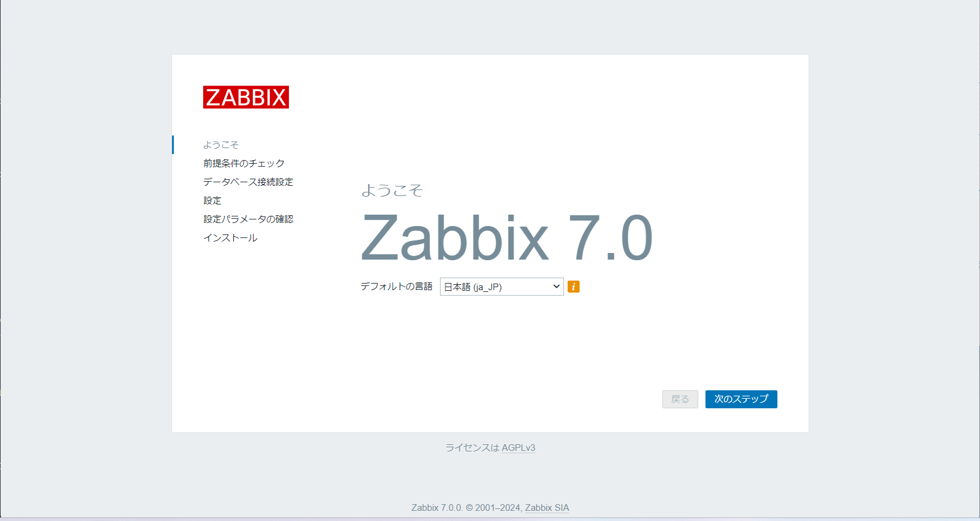Click the ようこそ heading above the title
980x521 pixels.
[x=392, y=191]
